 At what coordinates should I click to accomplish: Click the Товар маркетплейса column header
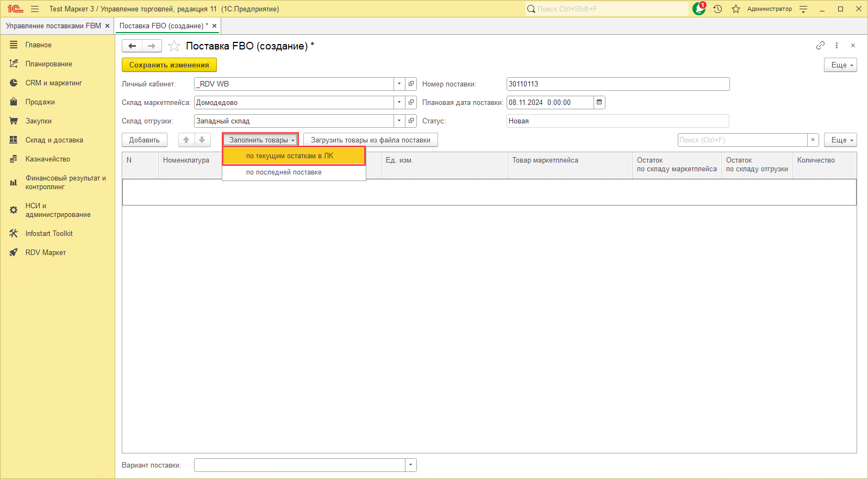click(x=570, y=165)
